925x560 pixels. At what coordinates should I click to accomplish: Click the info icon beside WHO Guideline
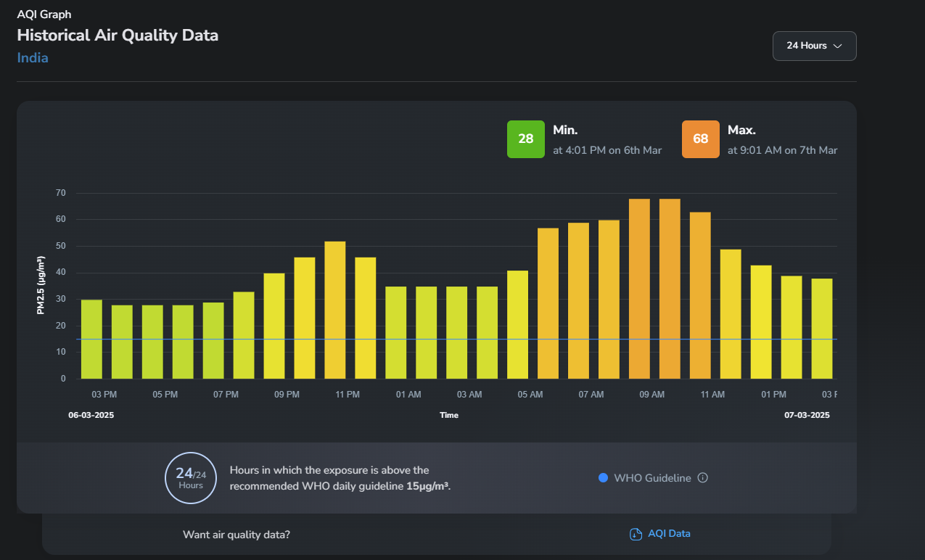(702, 478)
